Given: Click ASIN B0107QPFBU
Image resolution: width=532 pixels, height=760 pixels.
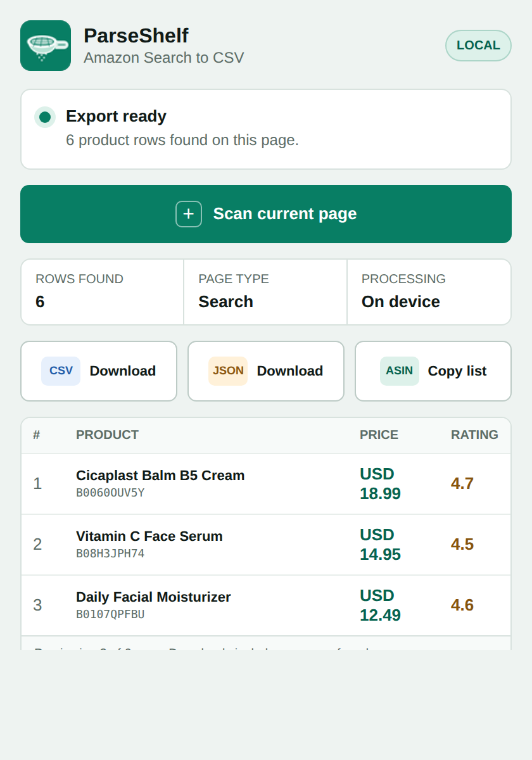Looking at the screenshot, I should point(110,614).
